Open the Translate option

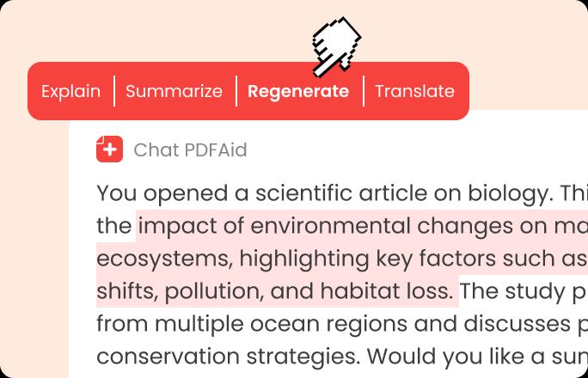(x=414, y=91)
